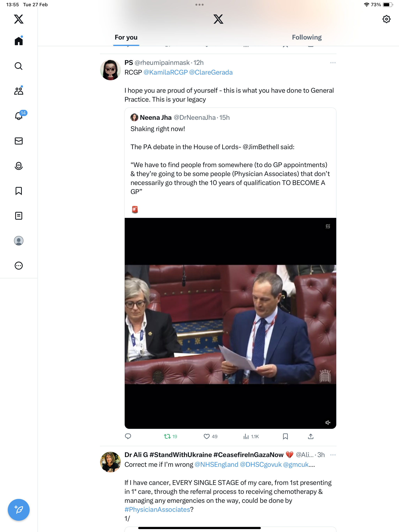Unmute the video with speaker icon
The height and width of the screenshot is (532, 399).
(x=328, y=423)
